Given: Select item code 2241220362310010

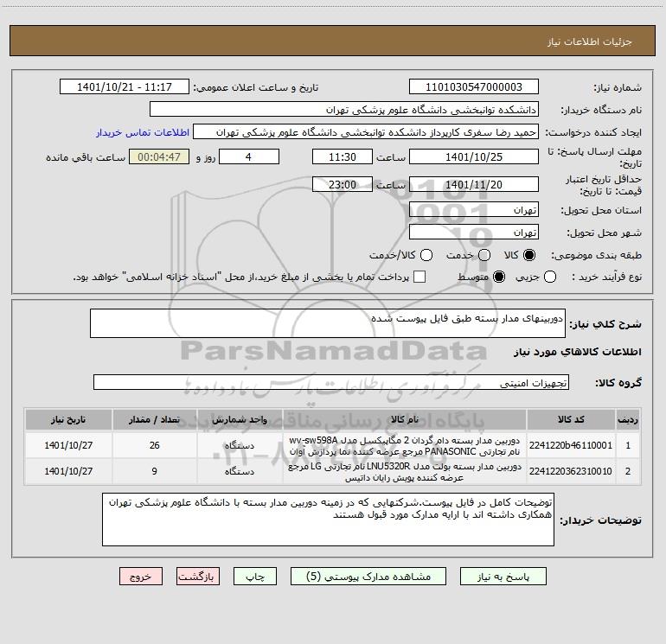Looking at the screenshot, I should [571, 471].
